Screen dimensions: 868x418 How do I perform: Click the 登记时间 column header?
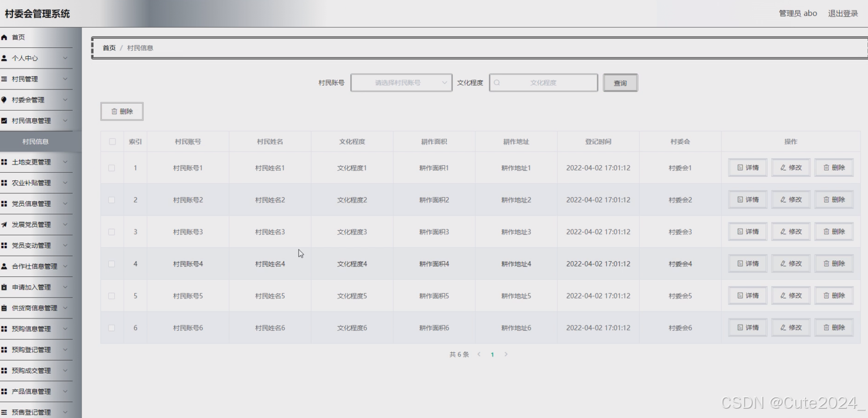point(598,142)
